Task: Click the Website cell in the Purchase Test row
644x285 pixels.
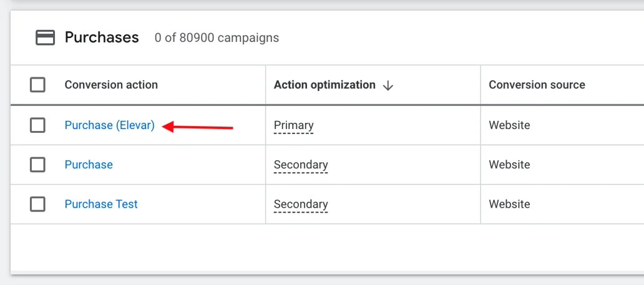Action: pos(509,204)
